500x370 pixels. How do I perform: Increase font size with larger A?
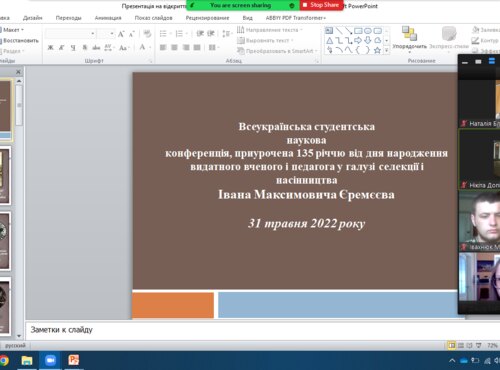[x=121, y=34]
